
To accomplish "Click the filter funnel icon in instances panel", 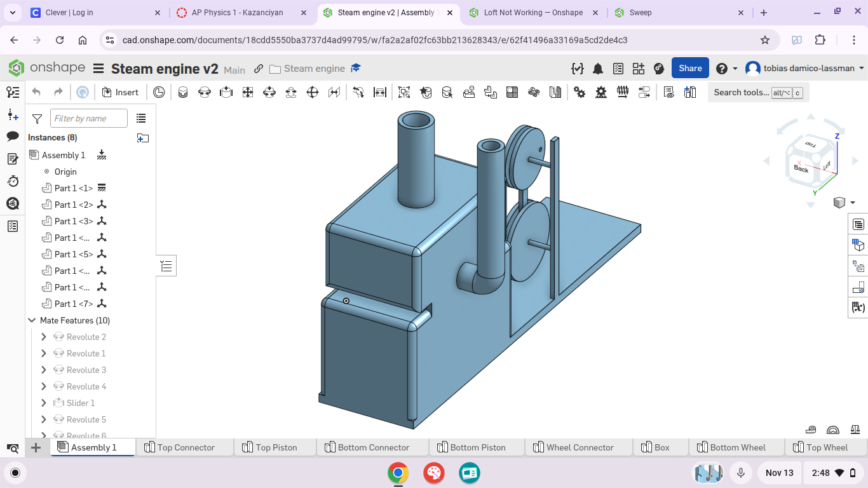I will click(37, 119).
